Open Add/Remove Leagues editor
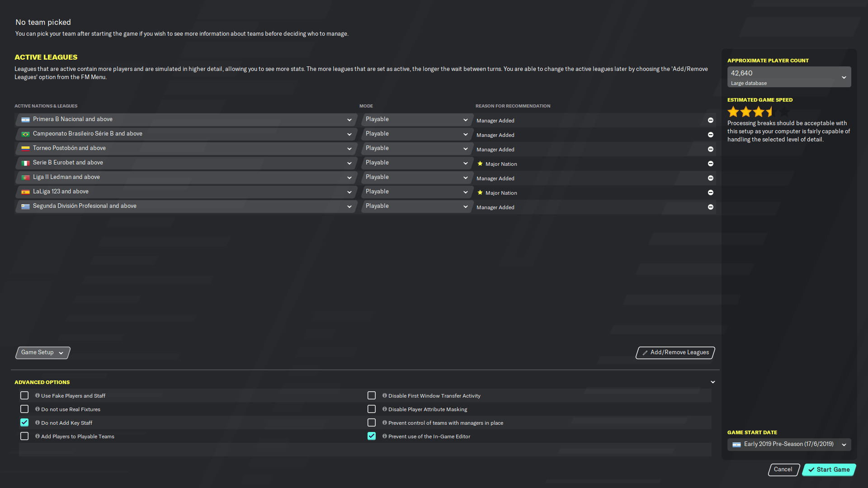868x488 pixels. [x=675, y=352]
